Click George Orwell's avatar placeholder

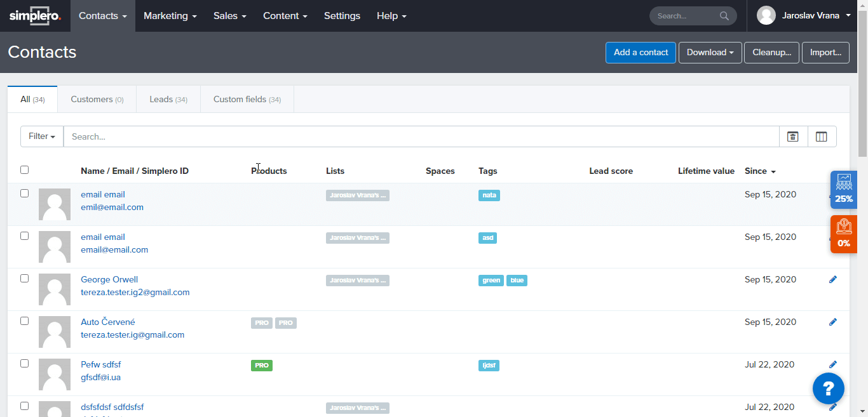55,289
